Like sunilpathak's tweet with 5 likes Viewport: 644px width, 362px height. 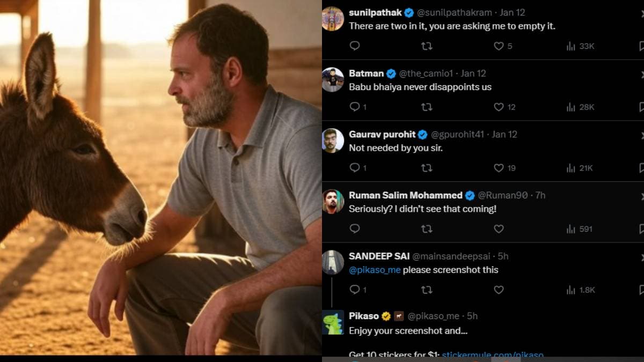499,46
